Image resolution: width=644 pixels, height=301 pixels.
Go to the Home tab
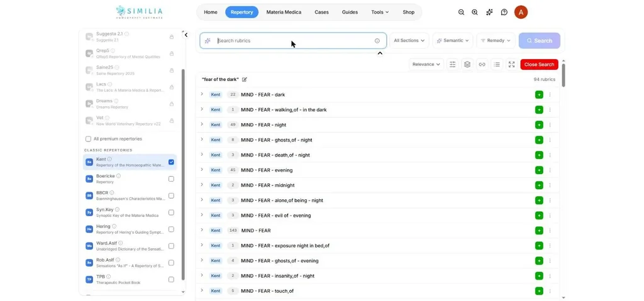(211, 13)
